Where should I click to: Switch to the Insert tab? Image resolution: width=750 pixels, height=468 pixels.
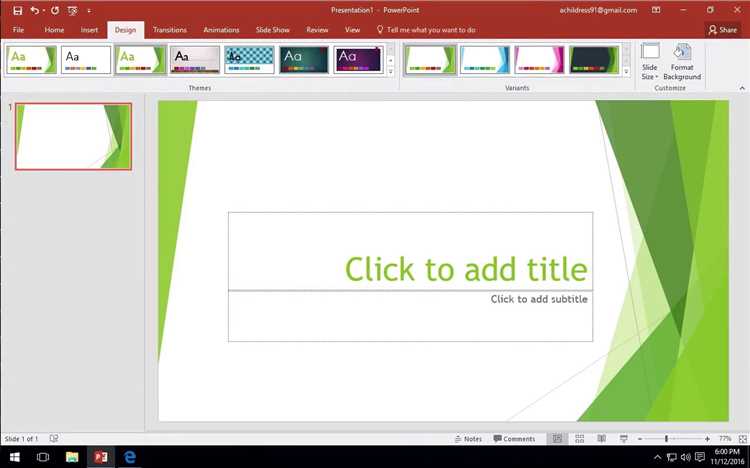[89, 30]
